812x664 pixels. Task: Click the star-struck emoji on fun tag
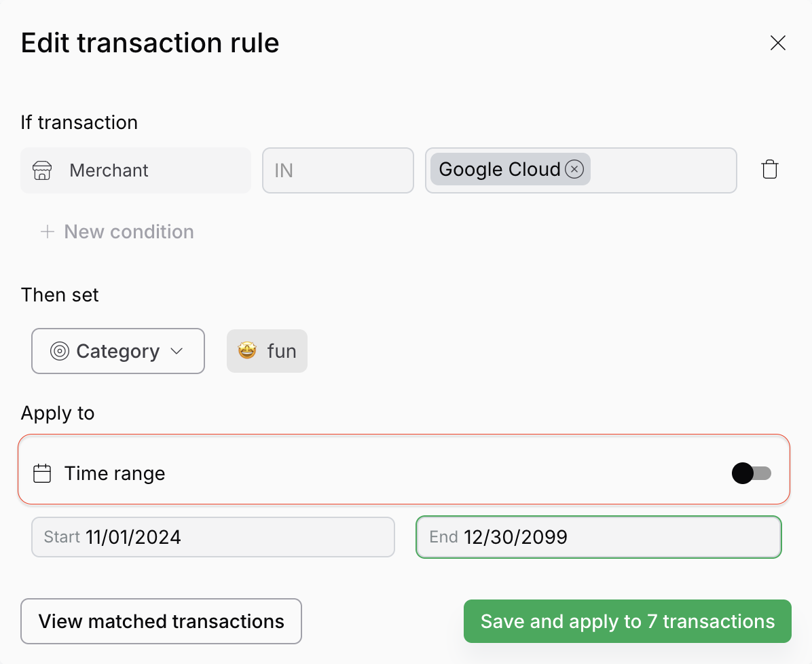[247, 350]
